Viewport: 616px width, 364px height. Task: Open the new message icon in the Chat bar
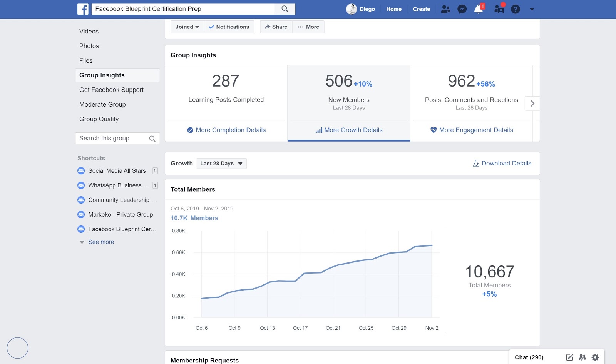570,357
